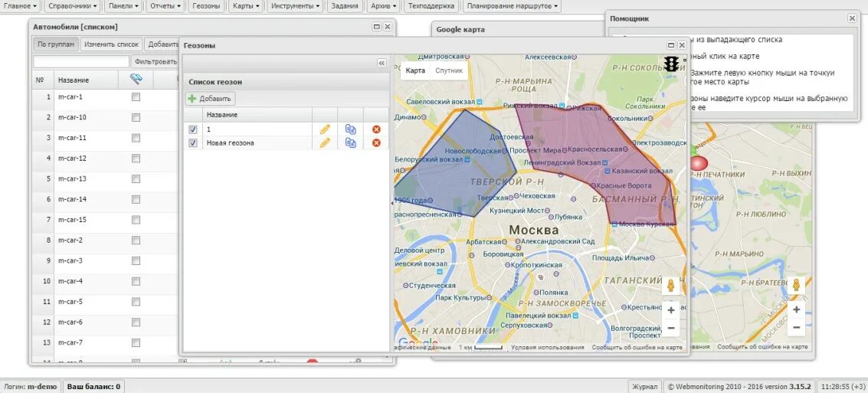868x393 pixels.
Task: Copy "Новая геозона" using the copy icon
Action: pyautogui.click(x=351, y=142)
